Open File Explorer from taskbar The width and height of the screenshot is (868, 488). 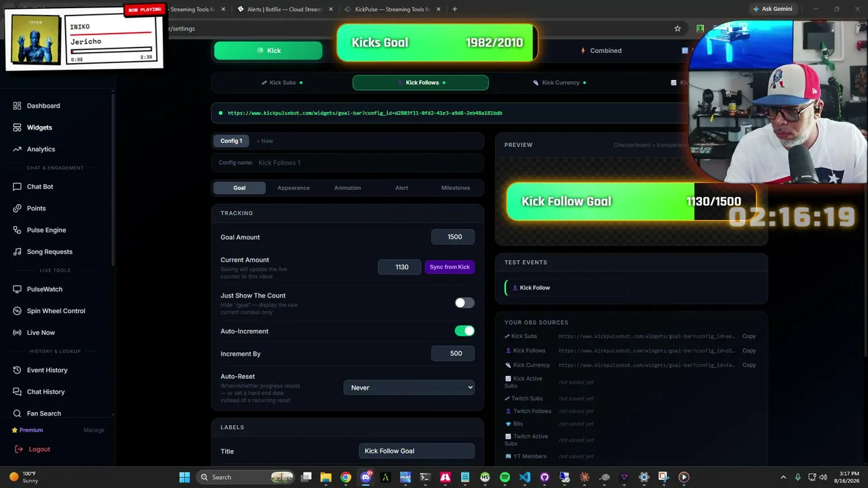pyautogui.click(x=326, y=477)
